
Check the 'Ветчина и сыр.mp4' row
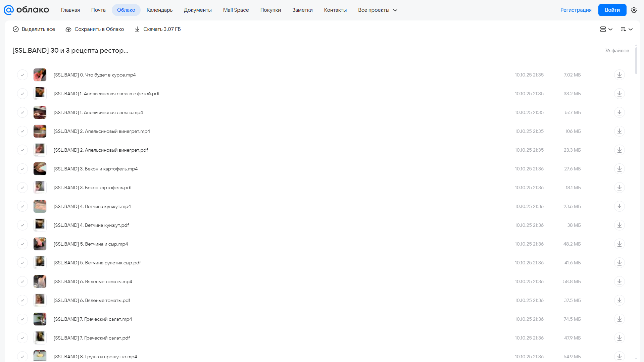tap(22, 244)
